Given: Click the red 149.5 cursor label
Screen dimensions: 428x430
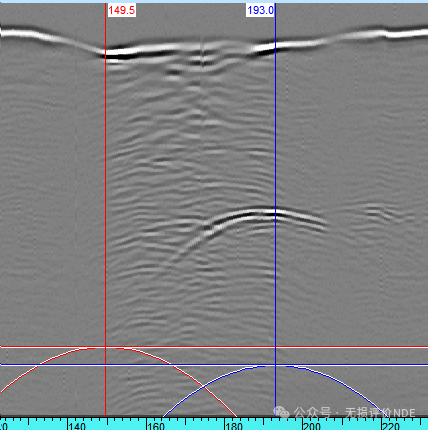Looking at the screenshot, I should click(121, 10).
